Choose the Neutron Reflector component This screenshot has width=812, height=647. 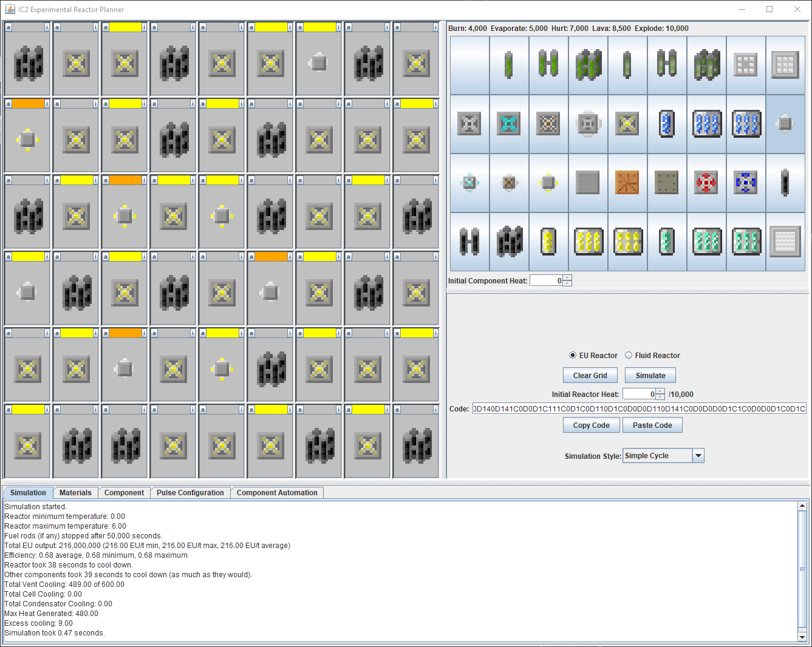pyautogui.click(x=746, y=64)
